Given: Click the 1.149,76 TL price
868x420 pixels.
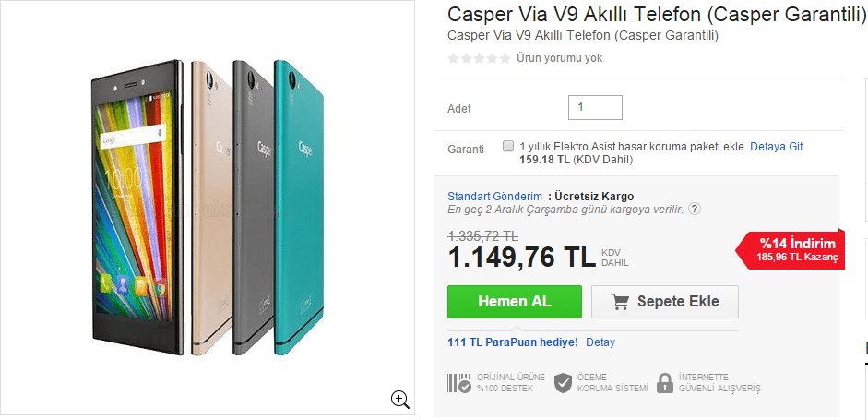Looking at the screenshot, I should (521, 256).
